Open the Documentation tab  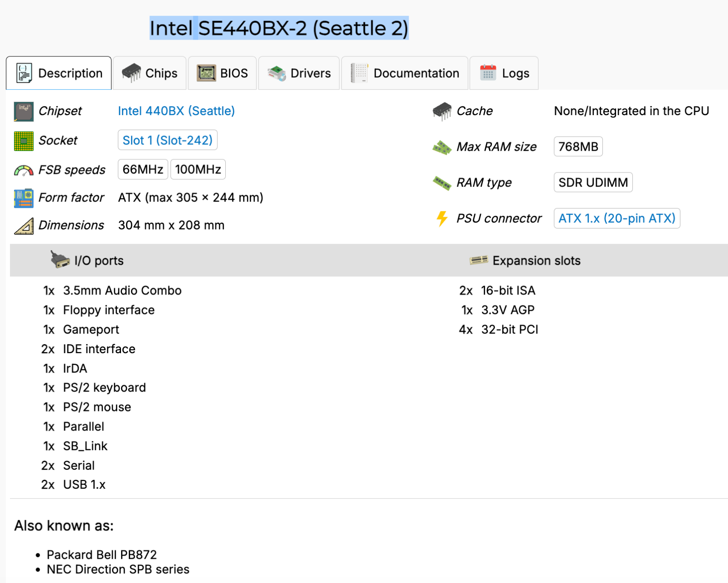coord(404,73)
